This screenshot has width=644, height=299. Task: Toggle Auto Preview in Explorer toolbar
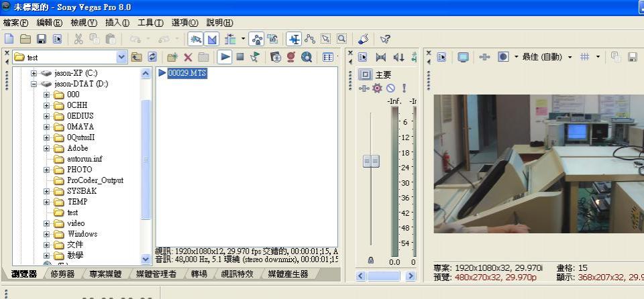coord(255,57)
